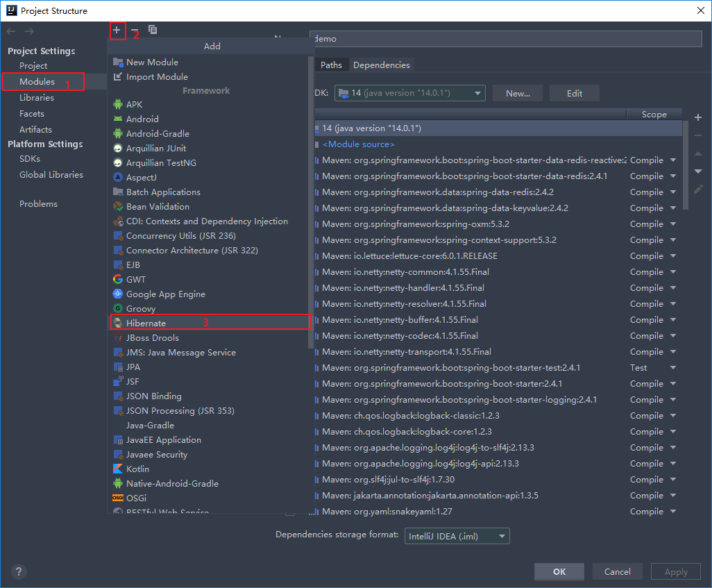Choose Hibernate from the Add menu
Screen dimensions: 712x588
(x=210, y=322)
